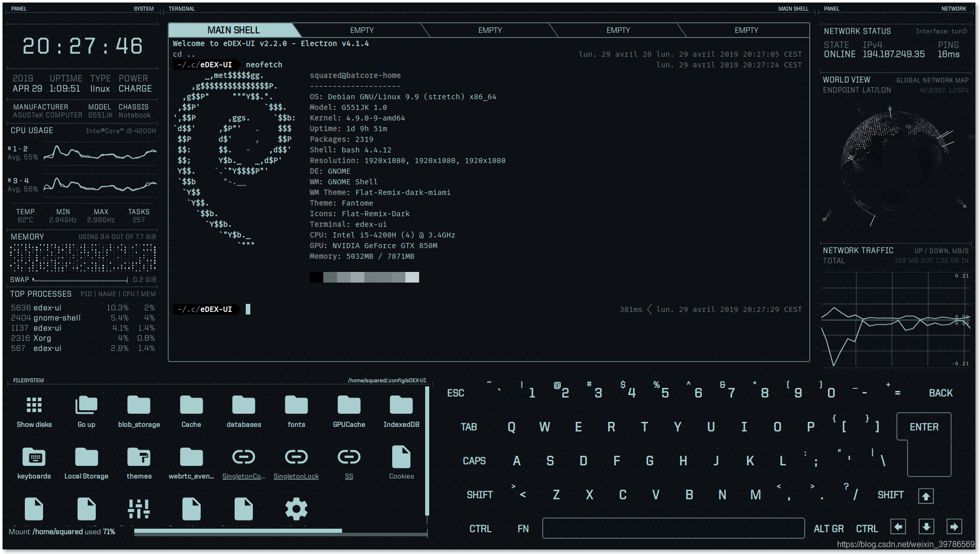Click the Q key on the keyboard
Screen dimensions: 980x554
(512, 427)
